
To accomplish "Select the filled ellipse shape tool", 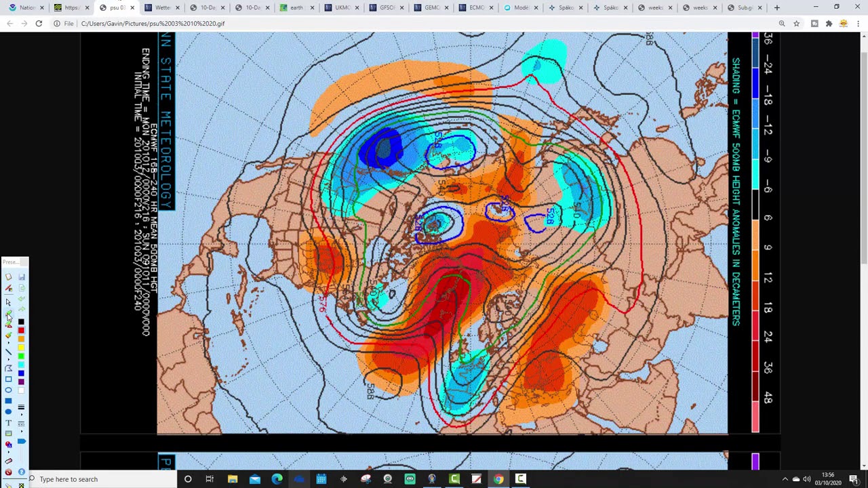I will click(8, 411).
